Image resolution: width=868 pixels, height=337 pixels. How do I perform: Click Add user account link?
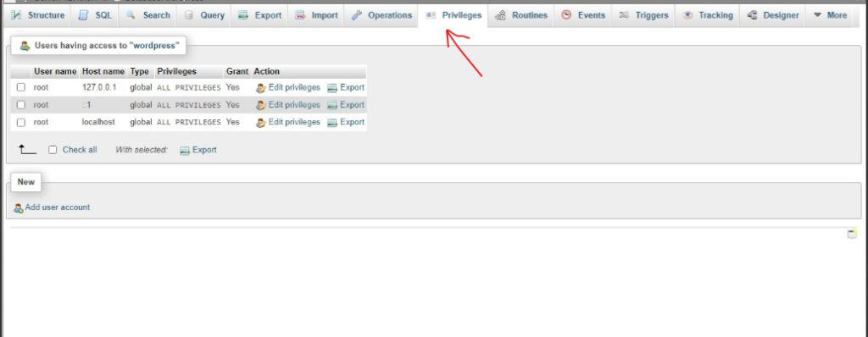pos(57,207)
